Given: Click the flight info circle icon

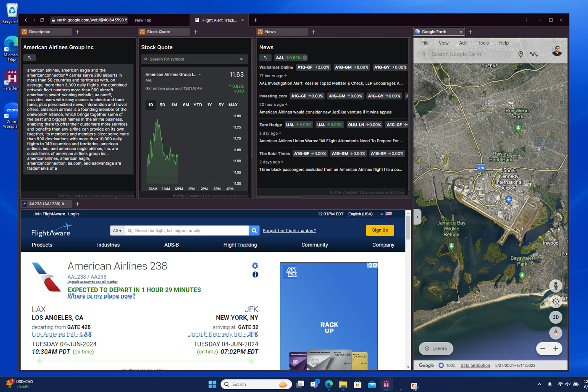Looking at the screenshot, I should point(255,274).
